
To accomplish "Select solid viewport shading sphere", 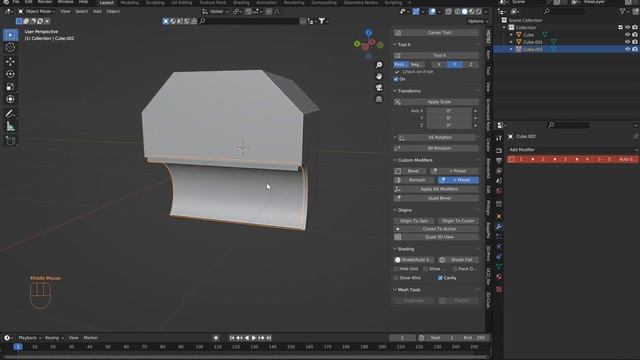I will coord(464,11).
